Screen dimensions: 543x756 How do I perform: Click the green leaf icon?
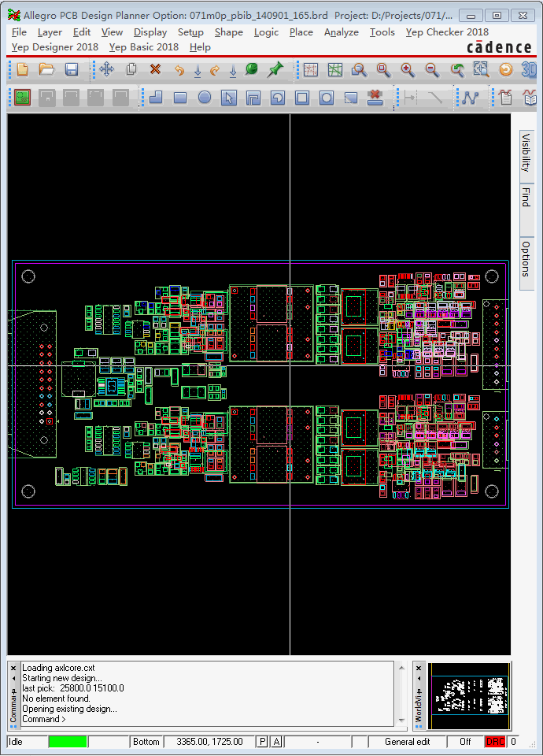click(x=251, y=69)
